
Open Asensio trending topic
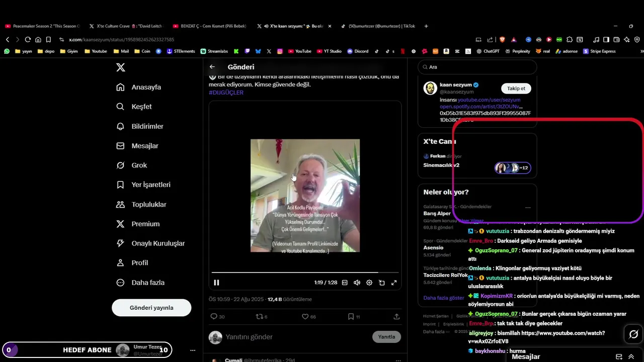[433, 247]
